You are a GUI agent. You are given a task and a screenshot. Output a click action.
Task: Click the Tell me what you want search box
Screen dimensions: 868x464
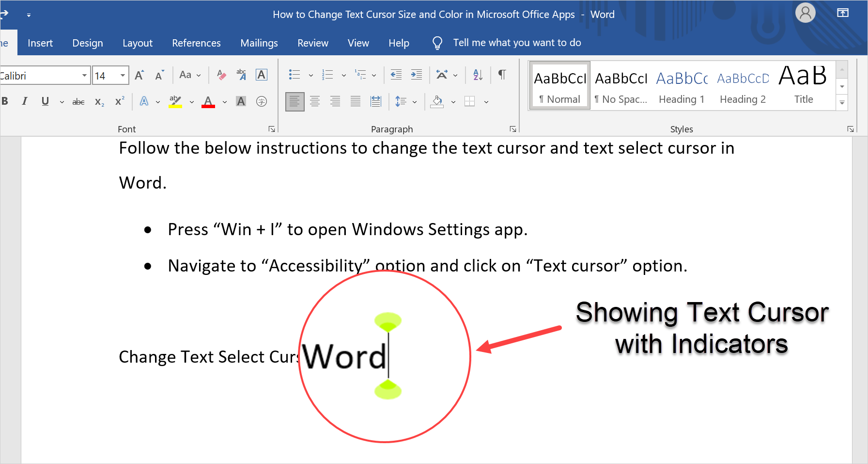pyautogui.click(x=517, y=43)
